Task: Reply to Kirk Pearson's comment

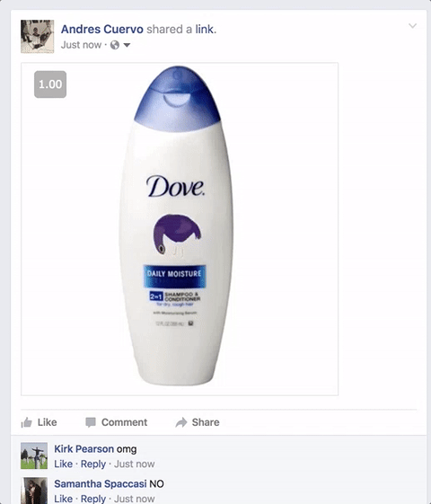Action: pos(93,464)
